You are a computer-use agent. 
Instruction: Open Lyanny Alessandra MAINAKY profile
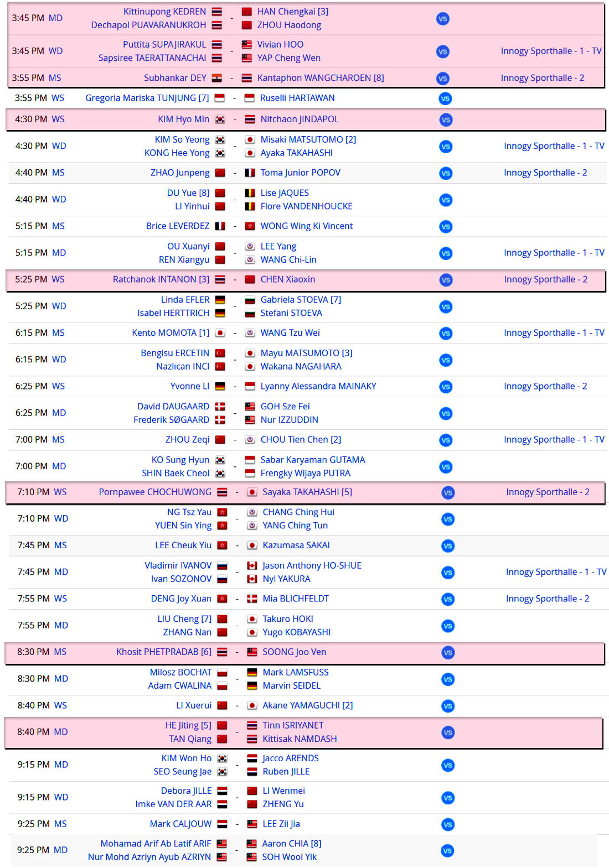click(318, 386)
